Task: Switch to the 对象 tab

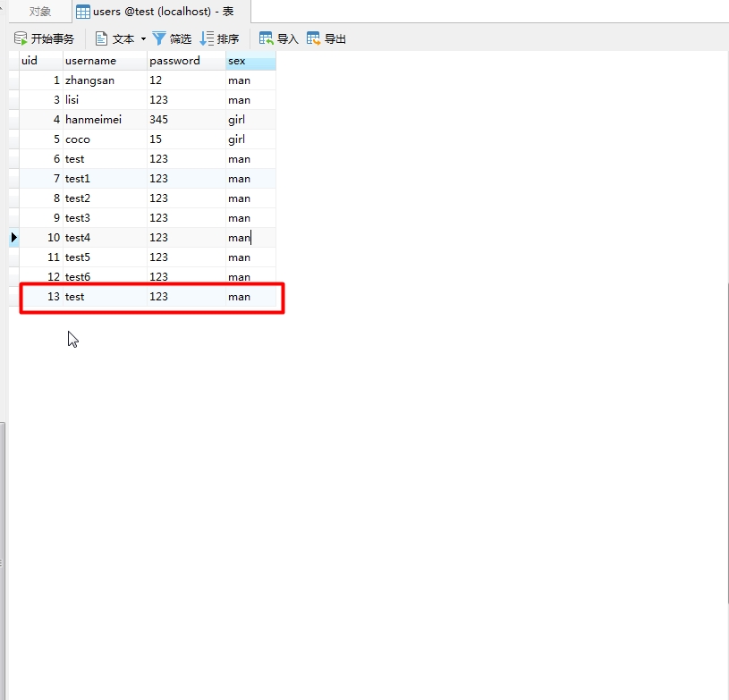Action: (40, 11)
